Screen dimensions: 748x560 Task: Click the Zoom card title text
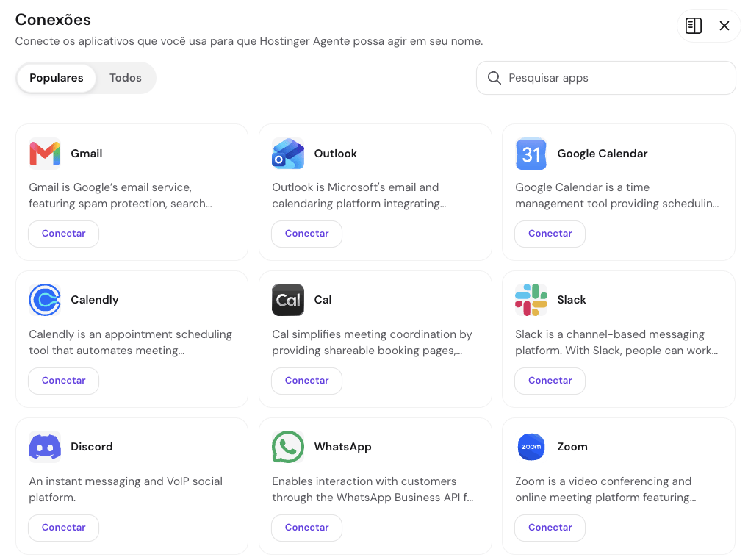(x=572, y=447)
